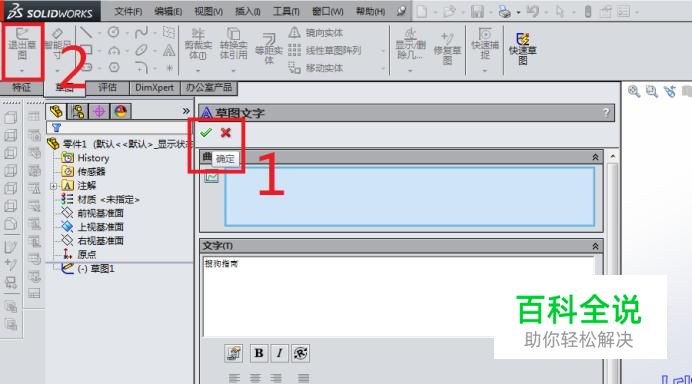Open dropdown arrow below 退出草图

pyautogui.click(x=22, y=71)
